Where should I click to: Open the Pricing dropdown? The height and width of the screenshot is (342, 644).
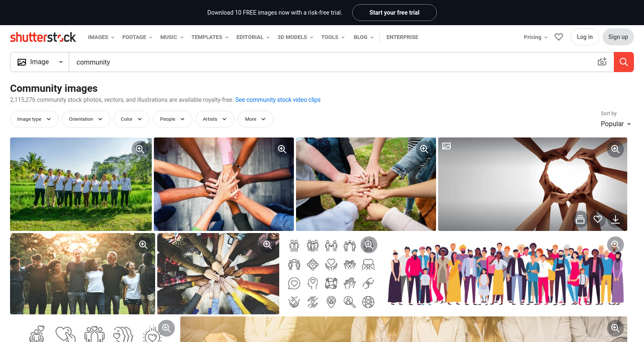(535, 37)
